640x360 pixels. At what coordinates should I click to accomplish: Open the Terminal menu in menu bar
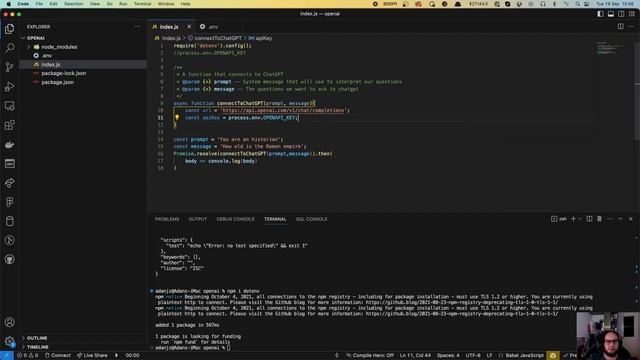142,4
